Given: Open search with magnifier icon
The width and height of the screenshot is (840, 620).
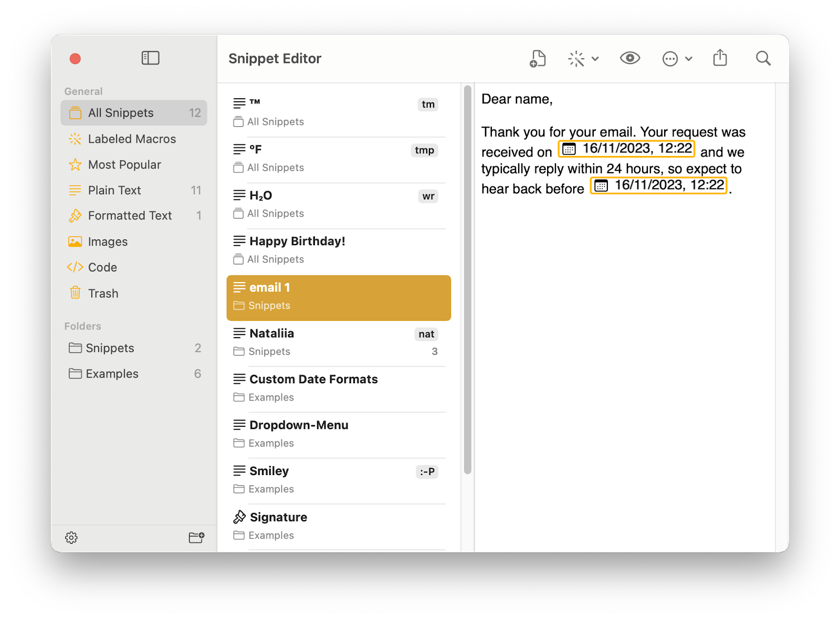Looking at the screenshot, I should pos(763,58).
